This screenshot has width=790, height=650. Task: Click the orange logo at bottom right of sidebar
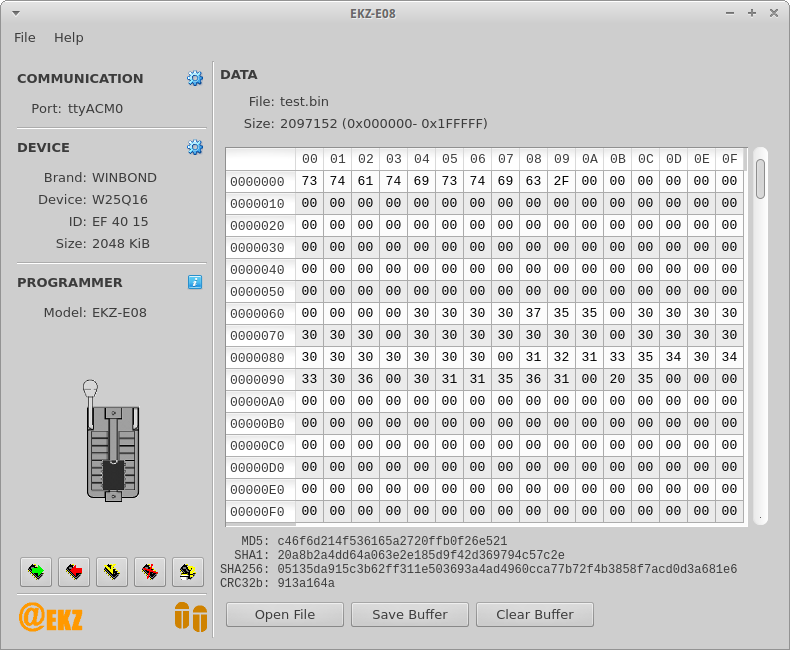point(190,617)
